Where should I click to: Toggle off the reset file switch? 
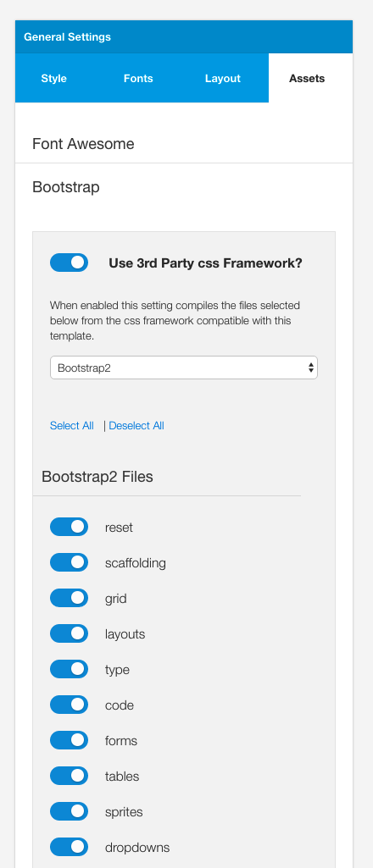70,527
